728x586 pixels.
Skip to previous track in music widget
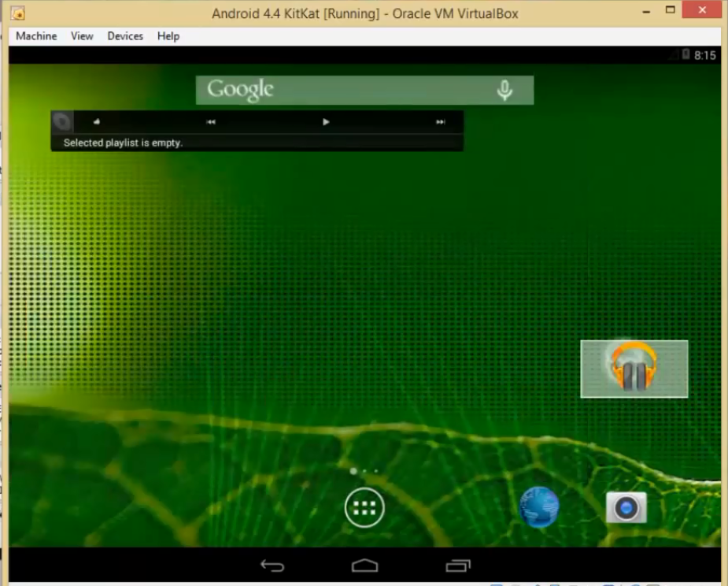(211, 122)
